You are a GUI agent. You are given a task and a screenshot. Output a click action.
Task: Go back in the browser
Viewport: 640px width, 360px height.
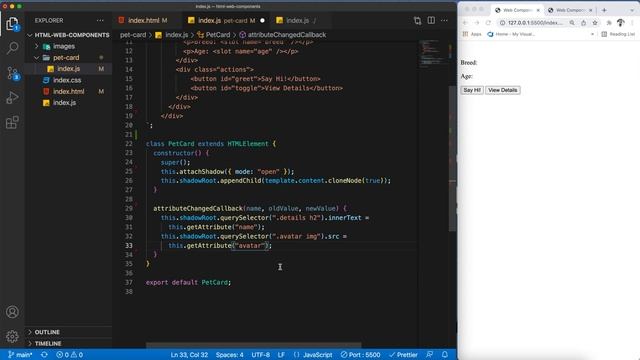465,23
